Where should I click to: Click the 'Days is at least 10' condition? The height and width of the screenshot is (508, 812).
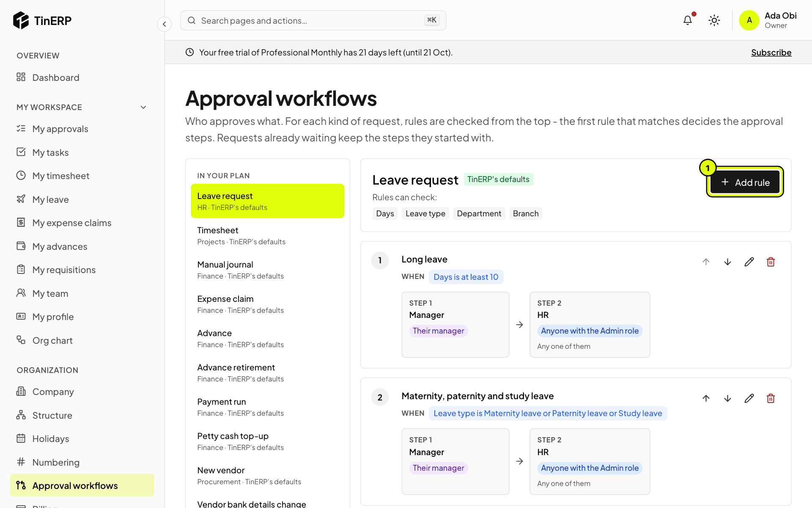466,277
